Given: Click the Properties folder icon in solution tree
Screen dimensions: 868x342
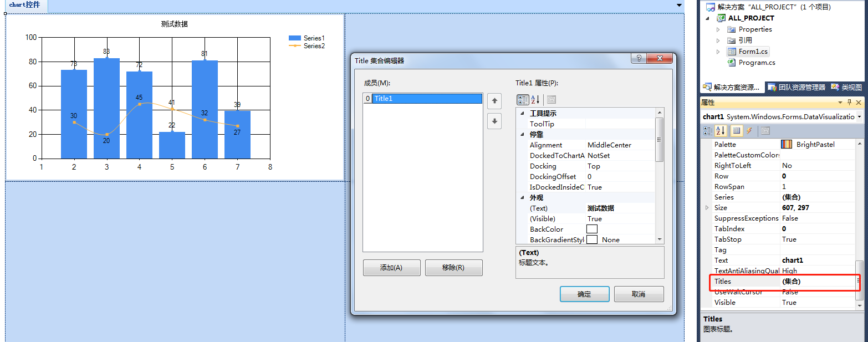Looking at the screenshot, I should tap(732, 29).
